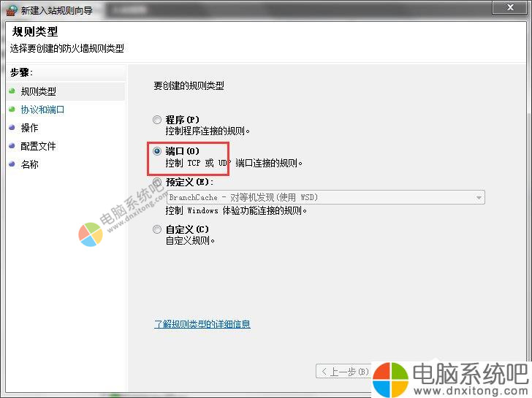Go to the 配置文件 step
Image resolution: width=532 pixels, height=398 pixels.
click(x=38, y=147)
